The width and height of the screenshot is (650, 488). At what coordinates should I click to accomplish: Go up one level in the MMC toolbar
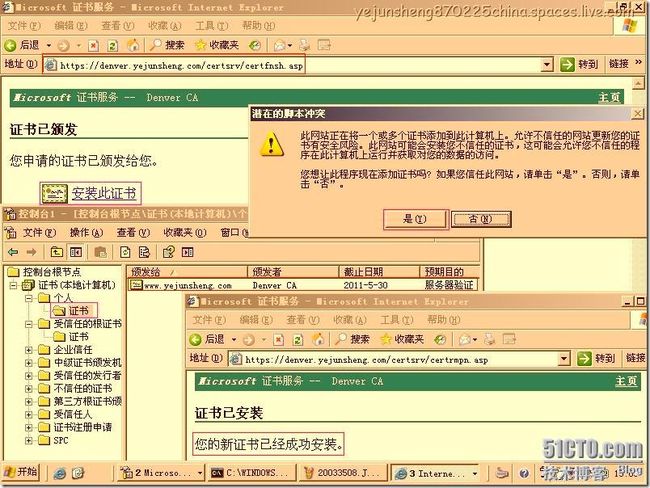(56, 252)
